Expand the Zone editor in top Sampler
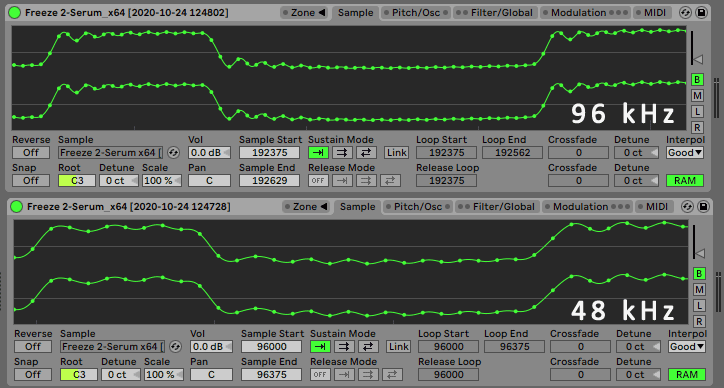 (304, 12)
